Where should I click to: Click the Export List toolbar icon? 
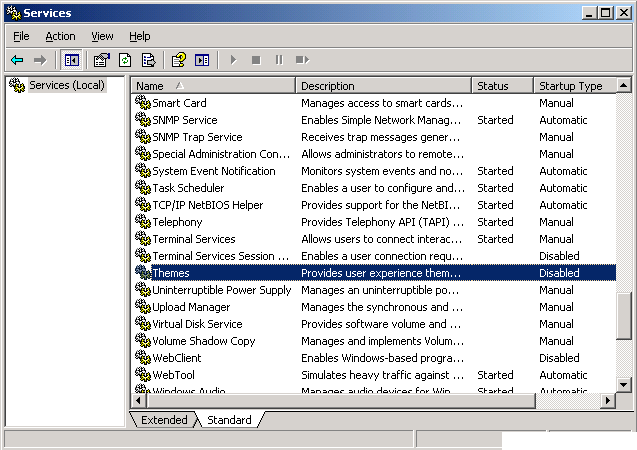click(148, 60)
